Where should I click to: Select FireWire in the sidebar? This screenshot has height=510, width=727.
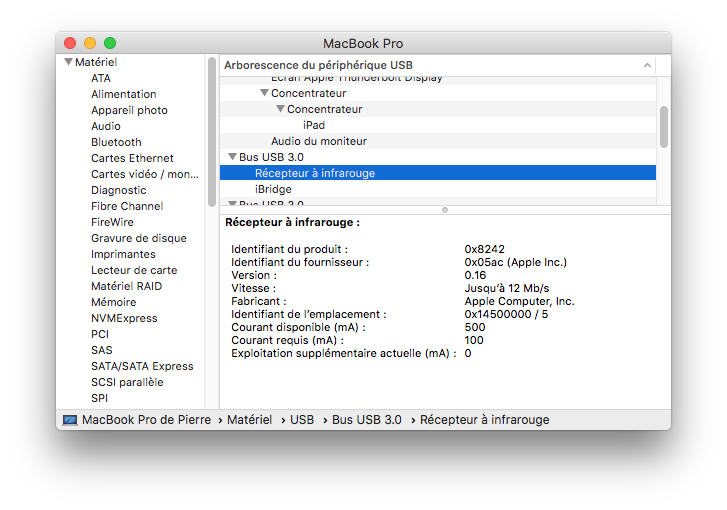click(112, 222)
